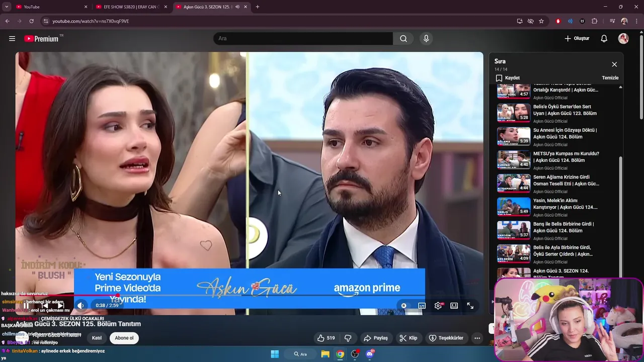This screenshot has width=644, height=362.
Task: Open player settings gear icon
Action: (x=438, y=306)
